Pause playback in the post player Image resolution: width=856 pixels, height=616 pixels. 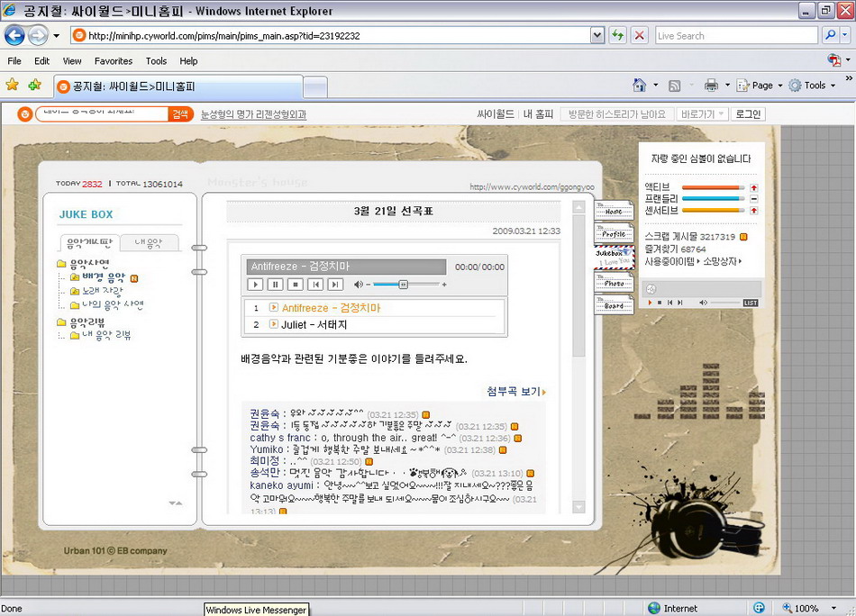coord(275,285)
